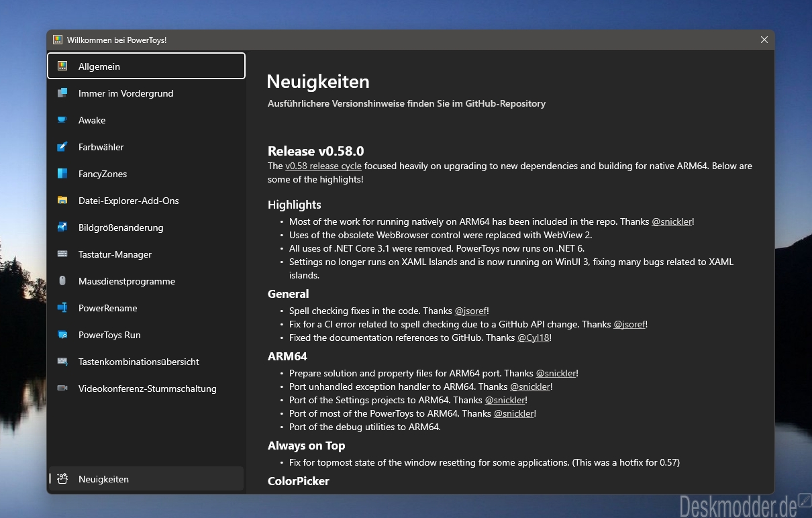Open Datei-Explorer-Add-Ons page
The width and height of the screenshot is (812, 518).
click(146, 201)
